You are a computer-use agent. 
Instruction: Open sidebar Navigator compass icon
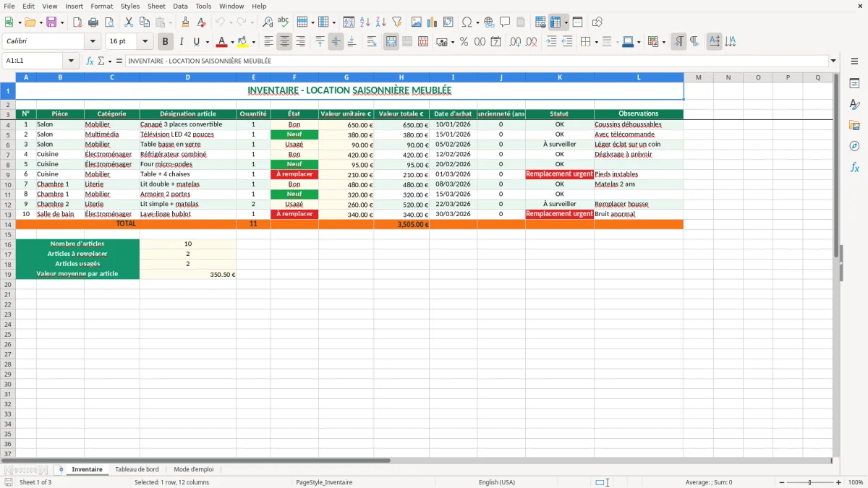(854, 146)
